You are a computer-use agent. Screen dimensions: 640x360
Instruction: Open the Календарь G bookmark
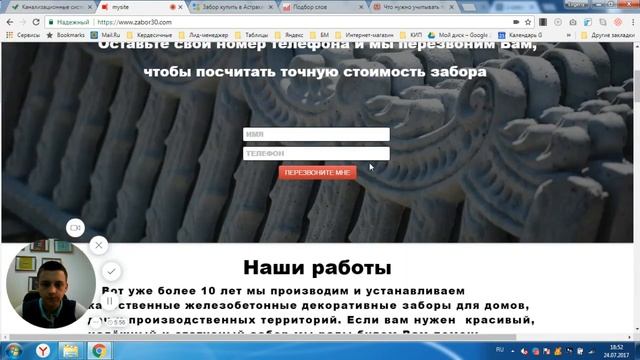tap(520, 36)
